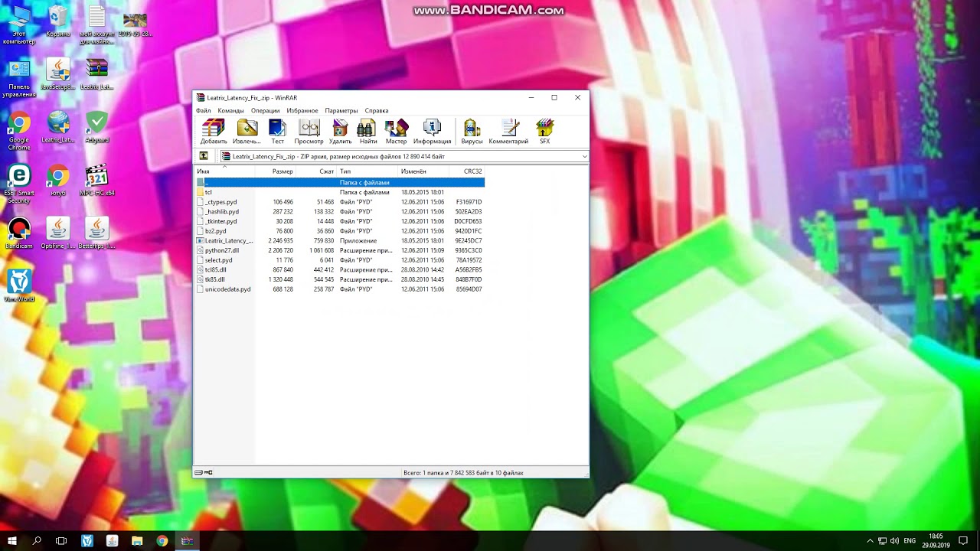980x551 pixels.
Task: Open the MPC-HC x64 shortcut
Action: click(x=96, y=181)
